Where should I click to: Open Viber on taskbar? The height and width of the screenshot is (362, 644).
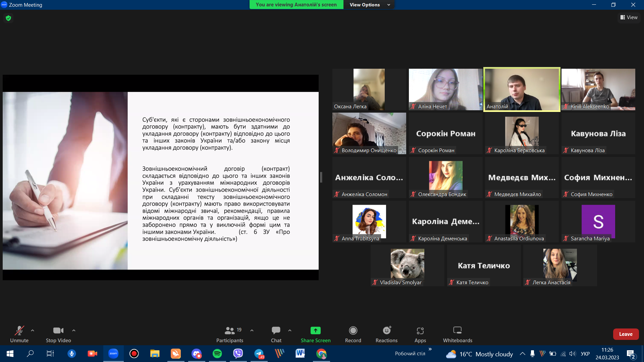click(x=238, y=354)
